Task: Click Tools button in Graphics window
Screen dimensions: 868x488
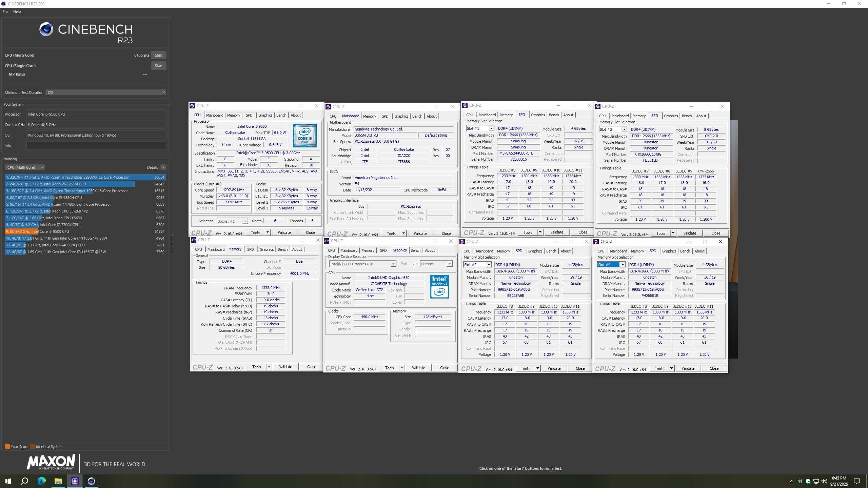Action: point(389,368)
